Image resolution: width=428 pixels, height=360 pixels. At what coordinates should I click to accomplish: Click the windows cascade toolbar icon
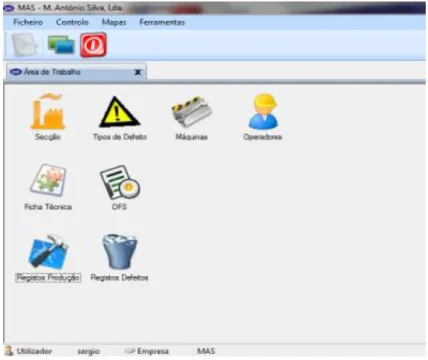61,45
